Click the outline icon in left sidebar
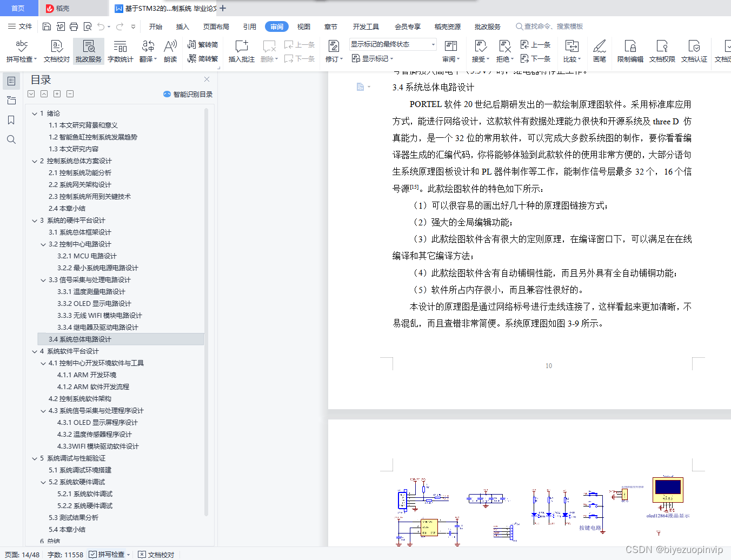This screenshot has height=560, width=731. [x=11, y=81]
